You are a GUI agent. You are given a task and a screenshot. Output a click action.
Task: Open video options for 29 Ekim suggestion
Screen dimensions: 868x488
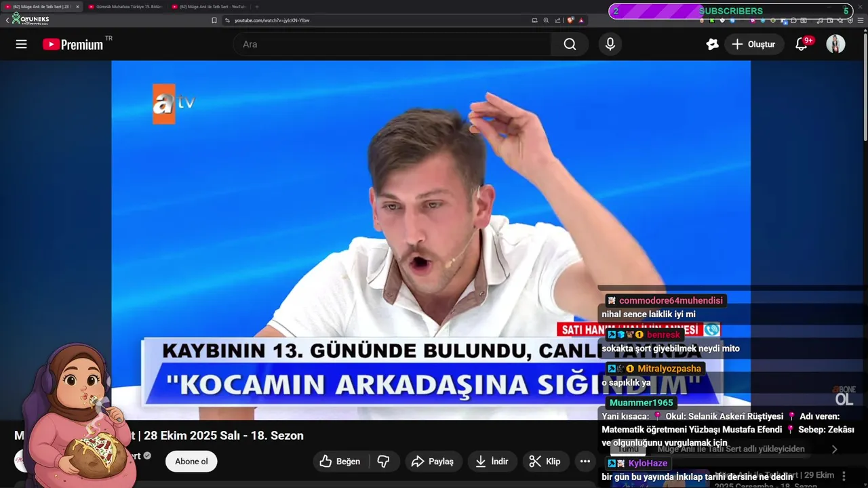point(844,476)
